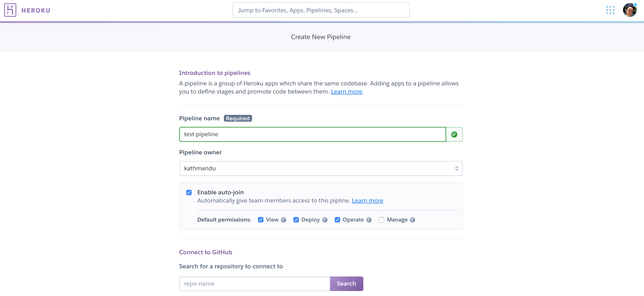Toggle the Manage default permission checkbox
The height and width of the screenshot is (296, 644).
(x=381, y=219)
